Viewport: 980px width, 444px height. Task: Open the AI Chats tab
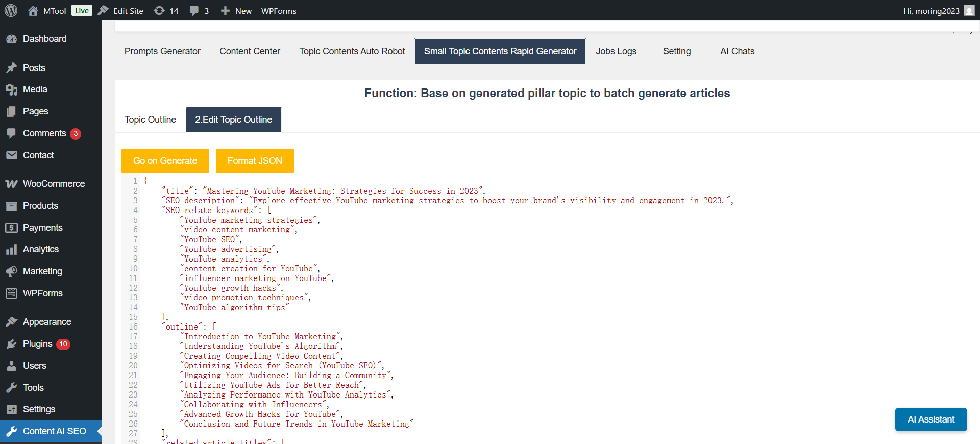737,51
